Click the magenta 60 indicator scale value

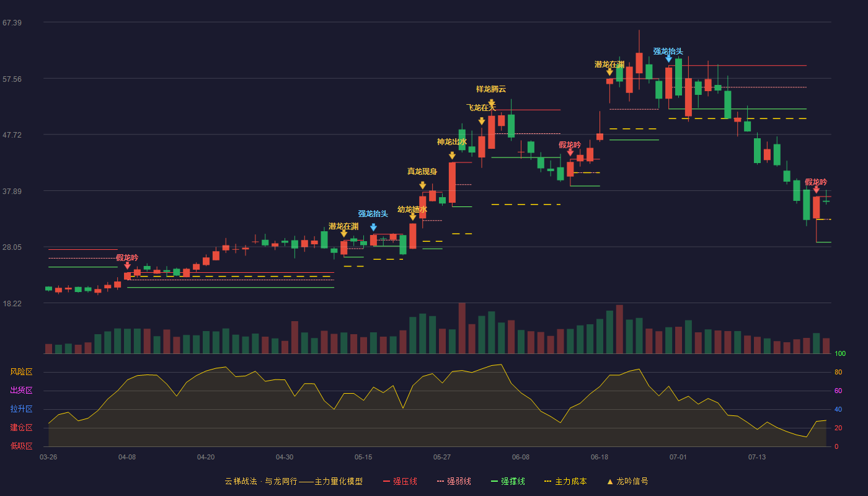pos(838,391)
